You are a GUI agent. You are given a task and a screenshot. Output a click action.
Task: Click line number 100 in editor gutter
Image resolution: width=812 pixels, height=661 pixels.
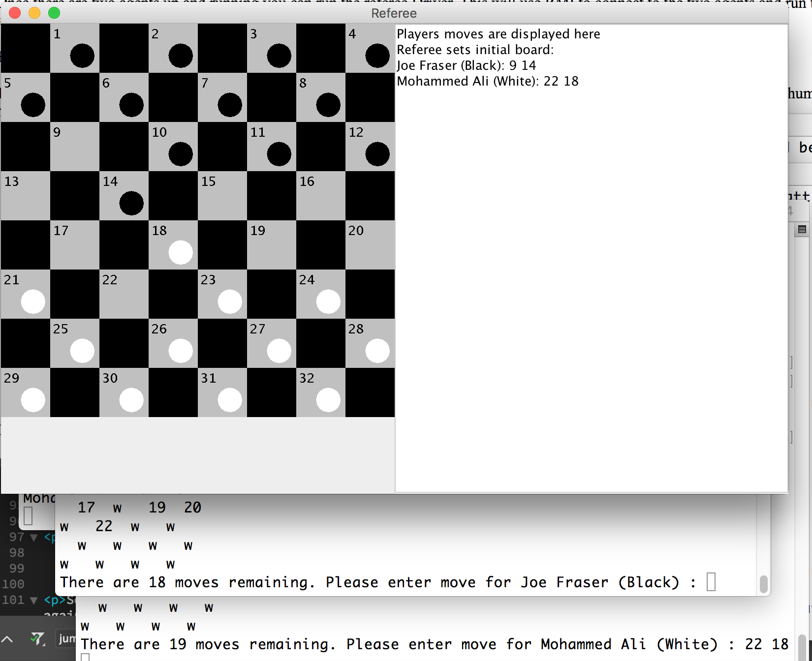[x=13, y=584]
